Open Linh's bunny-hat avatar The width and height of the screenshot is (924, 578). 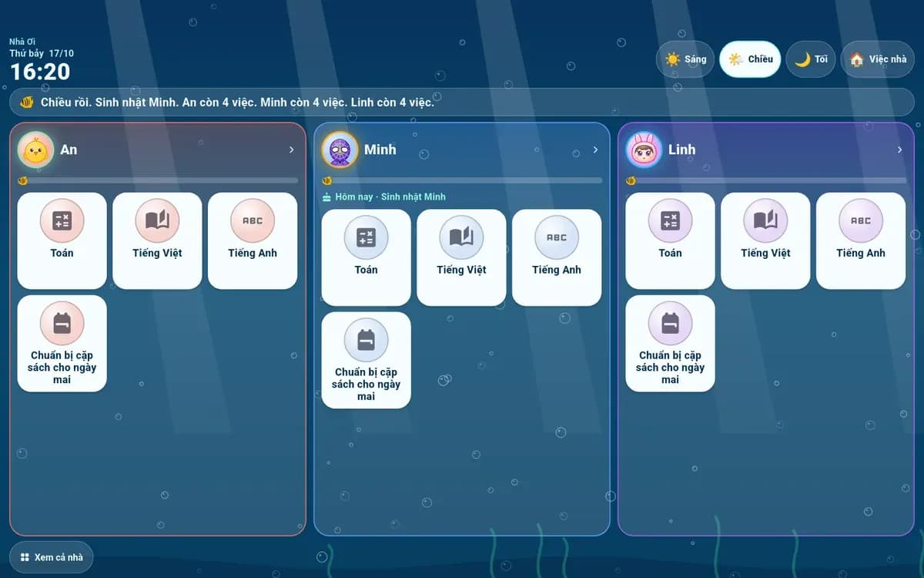pos(644,150)
